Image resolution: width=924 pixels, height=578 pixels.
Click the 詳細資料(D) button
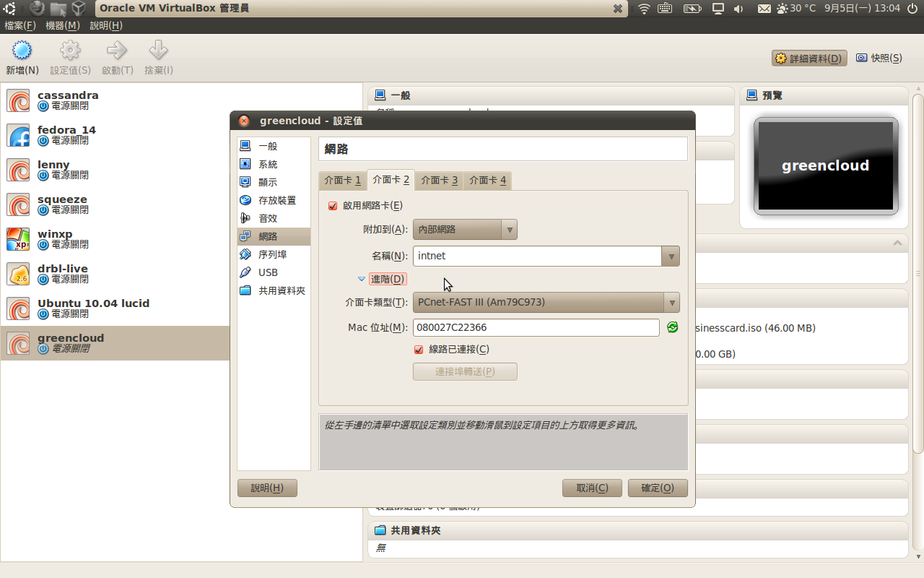(x=809, y=59)
